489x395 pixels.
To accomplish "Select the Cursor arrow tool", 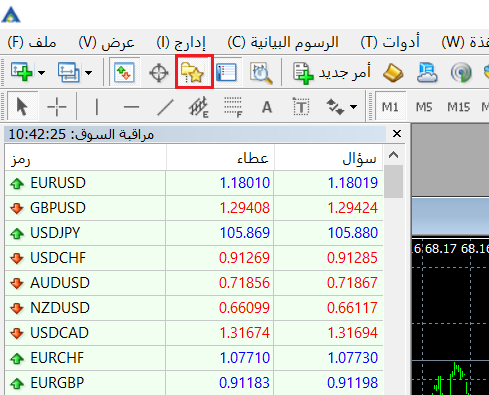I will coord(22,107).
